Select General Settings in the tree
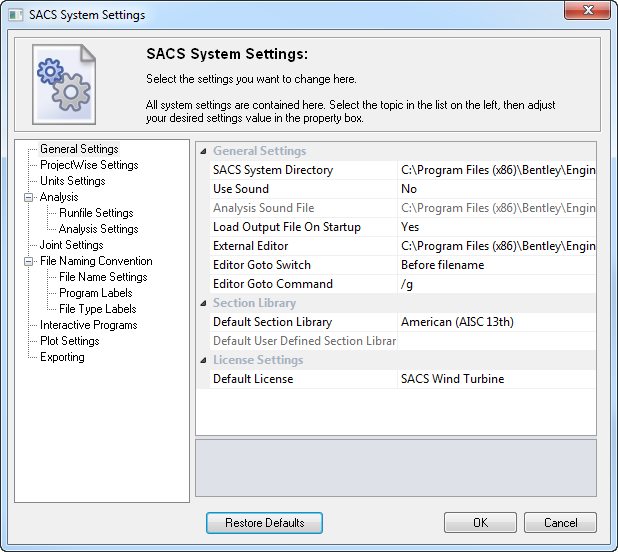The image size is (618, 552). coord(79,149)
